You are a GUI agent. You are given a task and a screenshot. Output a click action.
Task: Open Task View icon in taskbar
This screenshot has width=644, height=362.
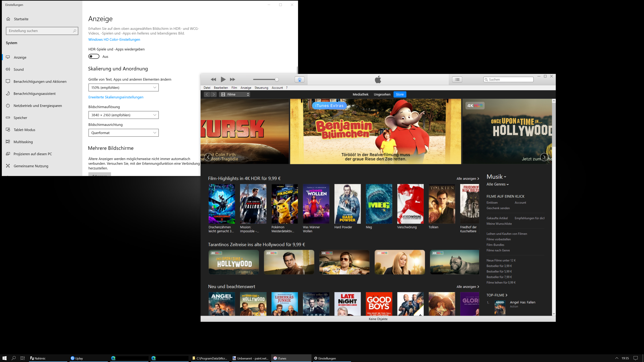tap(22, 358)
